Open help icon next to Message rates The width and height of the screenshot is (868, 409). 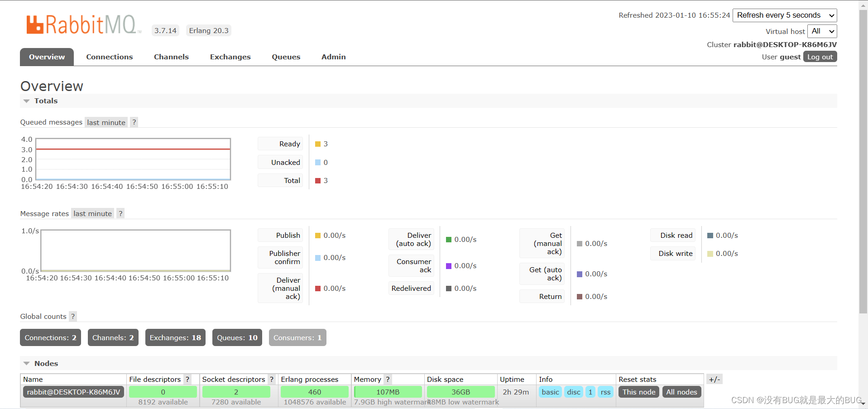tap(120, 214)
